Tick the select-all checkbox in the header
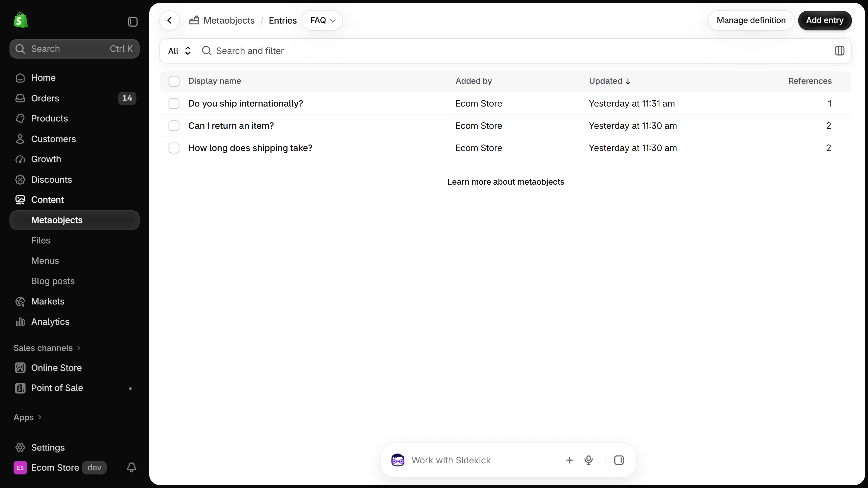The height and width of the screenshot is (488, 868). 174,81
